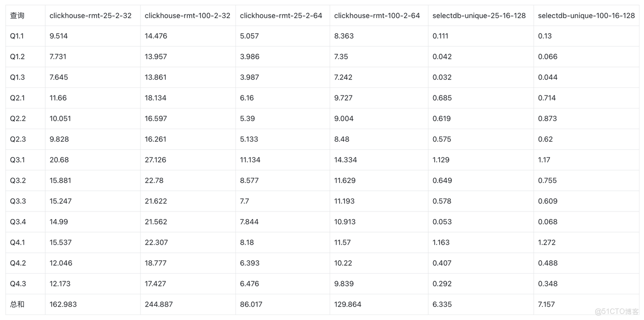Click the 查询 column header
Image resolution: width=644 pixels, height=320 pixels.
tap(17, 16)
